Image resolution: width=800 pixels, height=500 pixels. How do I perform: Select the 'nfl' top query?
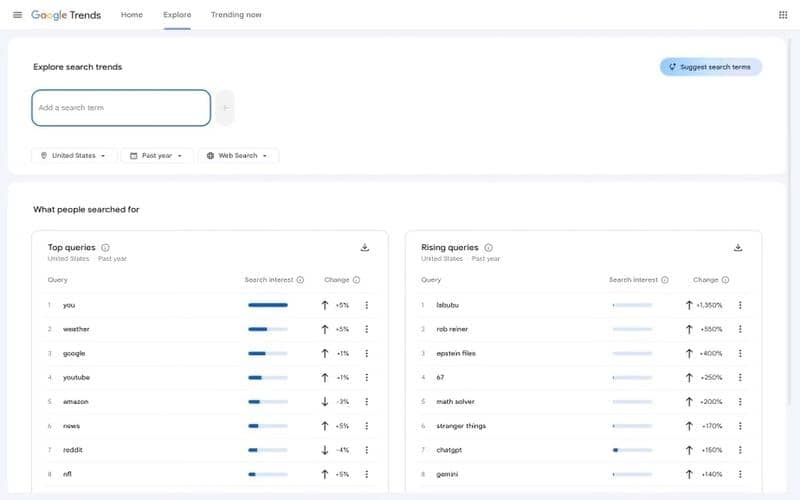[67, 474]
